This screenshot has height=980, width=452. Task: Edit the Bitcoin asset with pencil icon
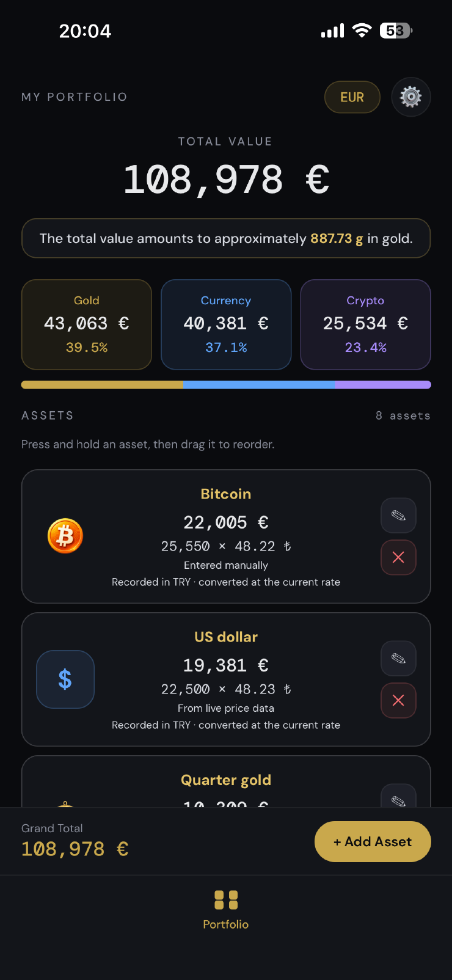click(x=398, y=516)
